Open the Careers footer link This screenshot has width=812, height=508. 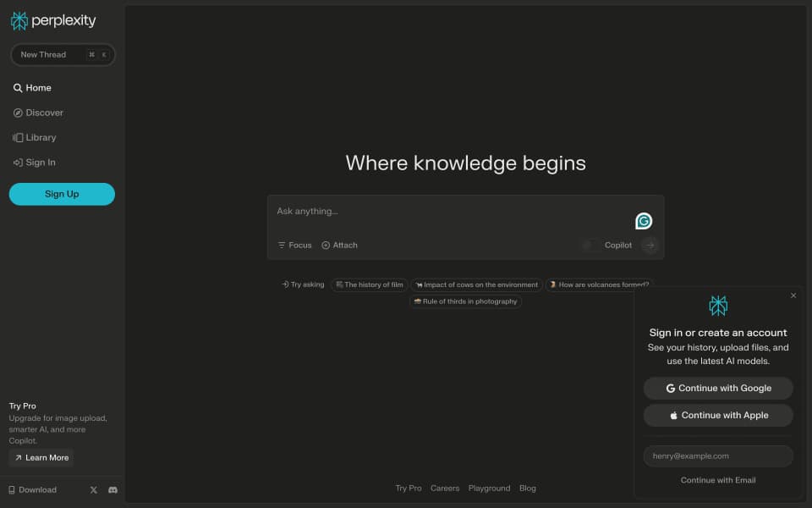click(x=445, y=489)
